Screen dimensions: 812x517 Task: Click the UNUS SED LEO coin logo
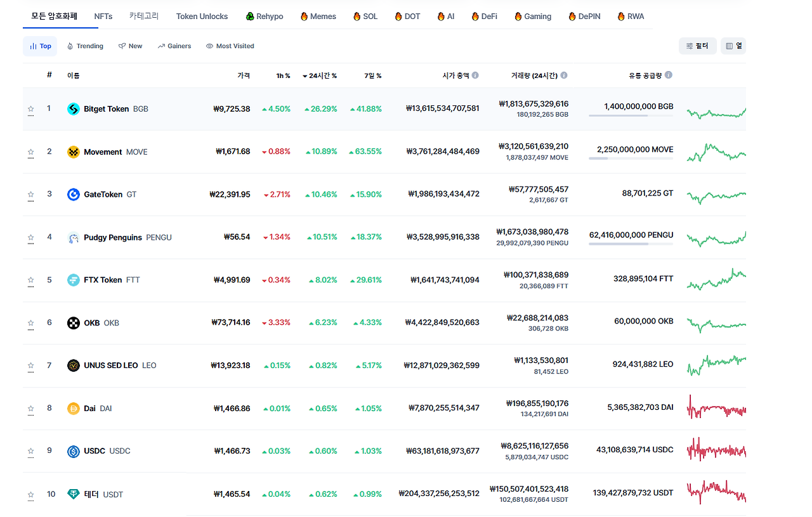click(74, 365)
